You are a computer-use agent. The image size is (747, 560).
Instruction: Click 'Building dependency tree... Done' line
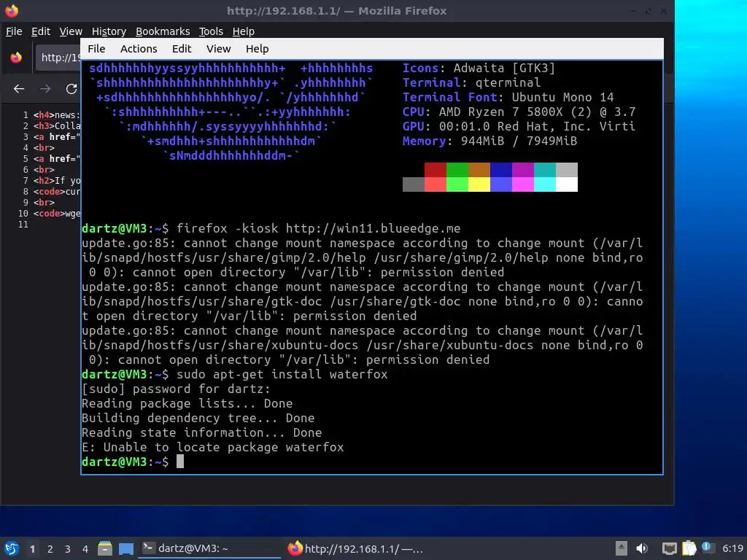pos(198,418)
